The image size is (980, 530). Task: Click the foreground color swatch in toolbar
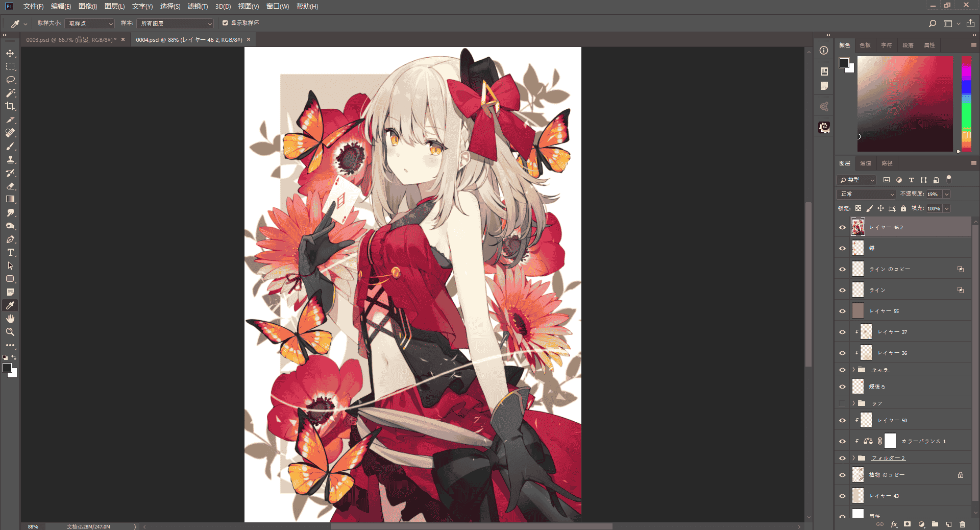tap(7, 368)
